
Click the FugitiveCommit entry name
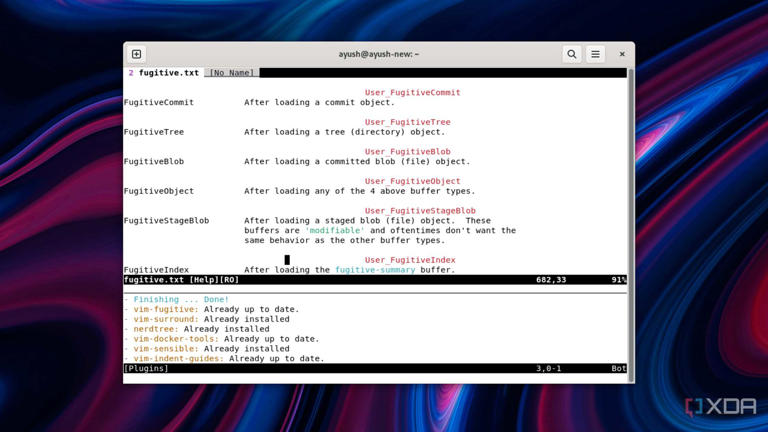[159, 102]
